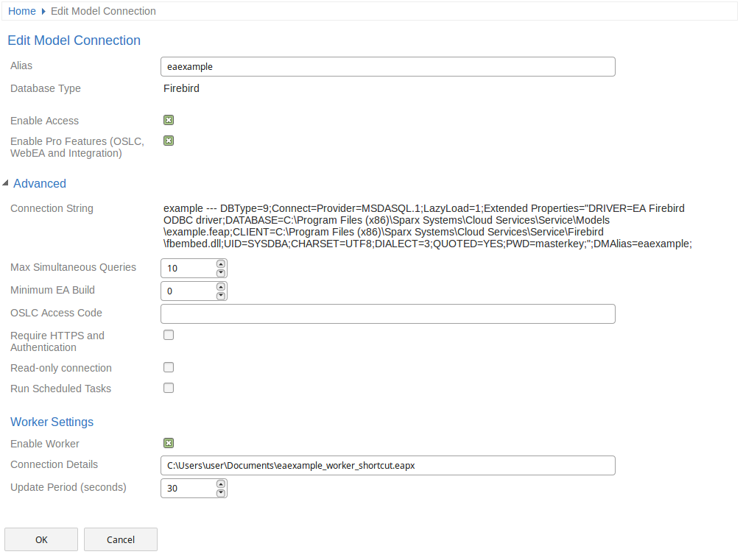Click the OSLC Access Code field
The height and width of the screenshot is (560, 743).
tap(387, 314)
